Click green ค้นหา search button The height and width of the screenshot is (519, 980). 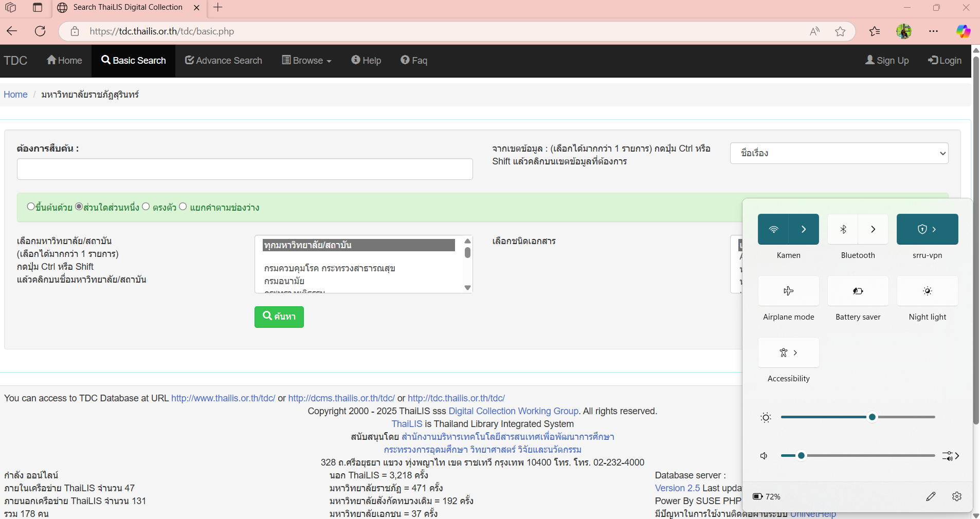pyautogui.click(x=279, y=317)
